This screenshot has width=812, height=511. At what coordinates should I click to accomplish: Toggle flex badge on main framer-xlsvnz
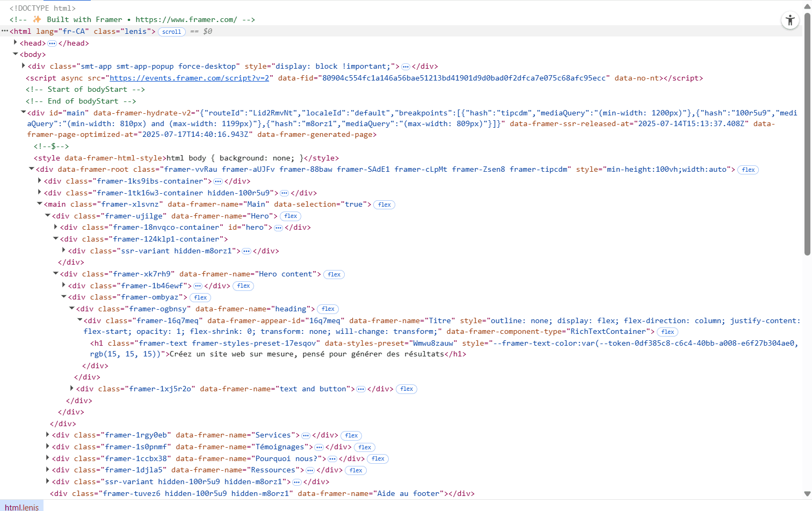click(x=385, y=205)
